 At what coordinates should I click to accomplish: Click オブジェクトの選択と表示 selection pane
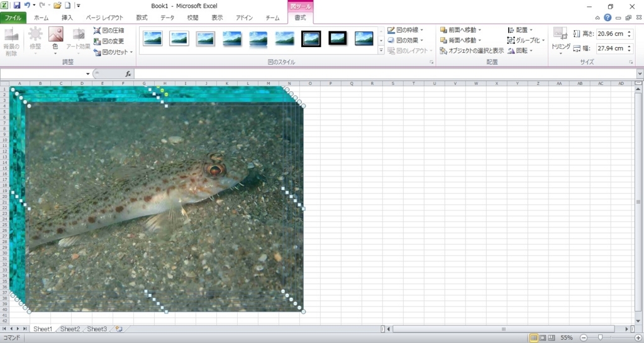472,50
